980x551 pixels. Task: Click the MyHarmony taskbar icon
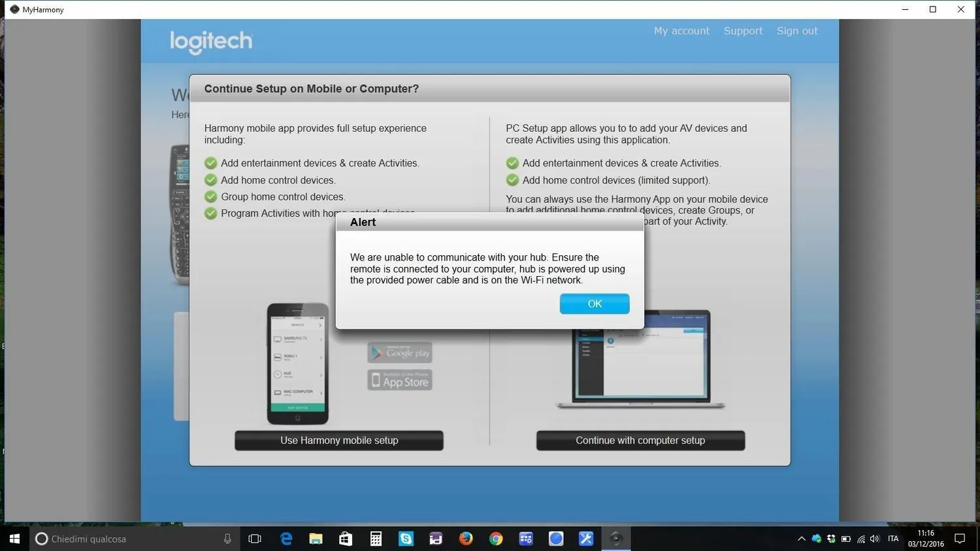click(615, 539)
